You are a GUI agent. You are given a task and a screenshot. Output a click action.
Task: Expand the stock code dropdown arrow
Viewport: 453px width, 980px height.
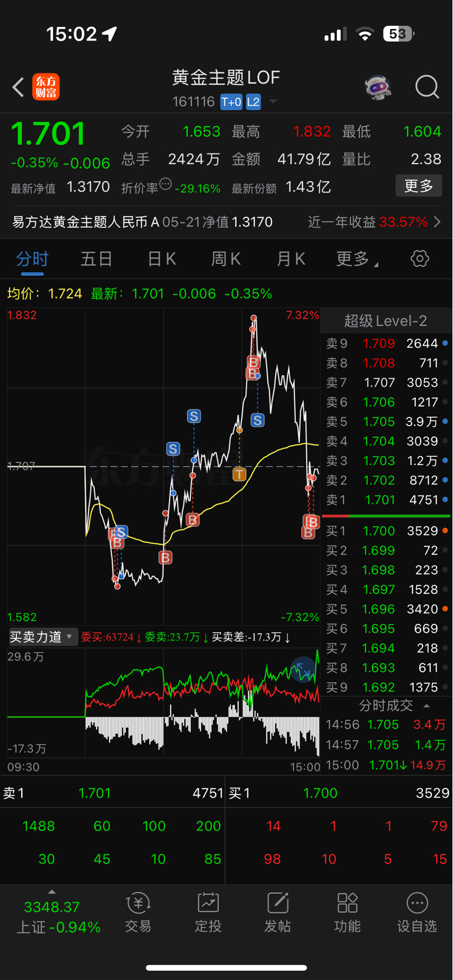(x=273, y=102)
